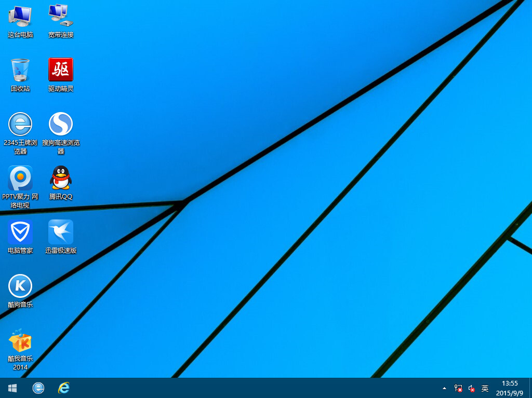Open Sogou high-speed browser
The height and width of the screenshot is (398, 532).
pos(60,125)
